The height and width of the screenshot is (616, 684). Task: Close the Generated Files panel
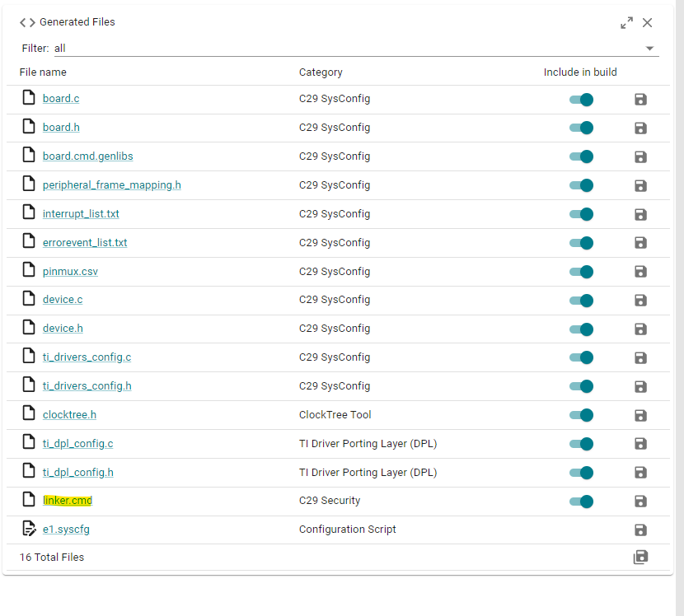coord(648,23)
